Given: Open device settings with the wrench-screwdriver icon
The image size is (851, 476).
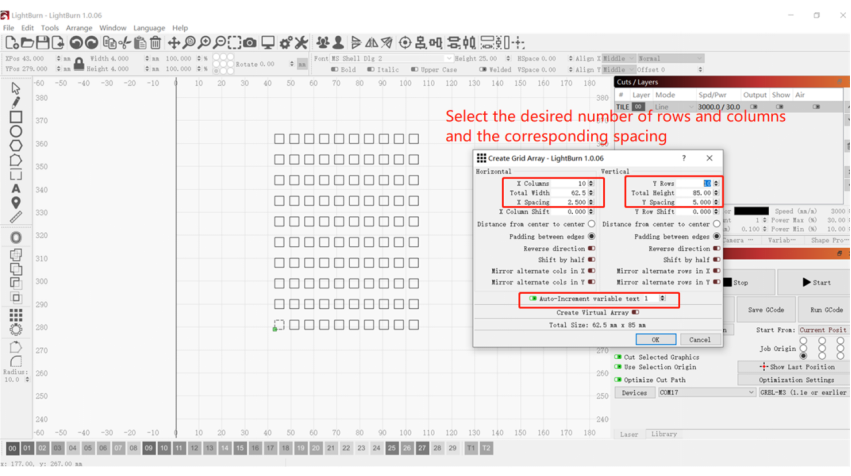Looking at the screenshot, I should (301, 43).
